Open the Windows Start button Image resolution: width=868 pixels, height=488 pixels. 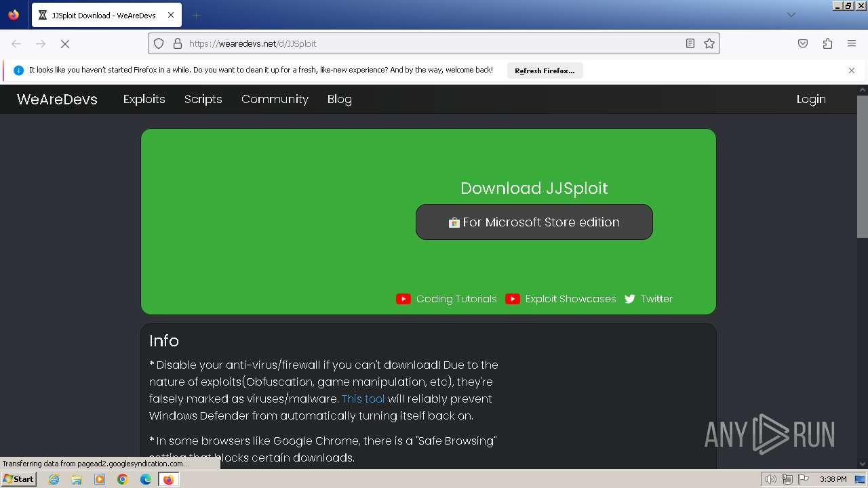[x=19, y=479]
